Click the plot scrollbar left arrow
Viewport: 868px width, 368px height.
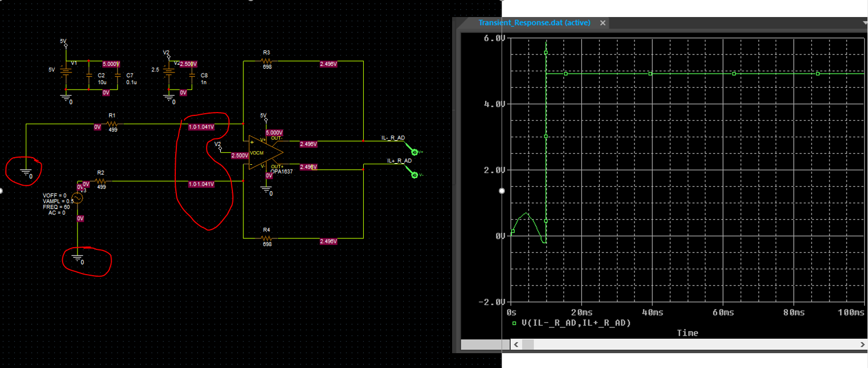[x=516, y=344]
